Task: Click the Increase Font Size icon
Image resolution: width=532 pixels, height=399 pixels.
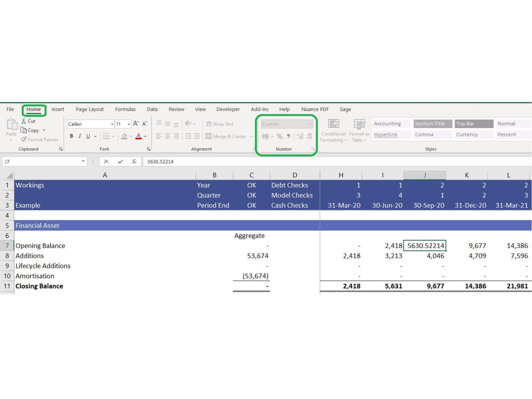Action: click(136, 124)
